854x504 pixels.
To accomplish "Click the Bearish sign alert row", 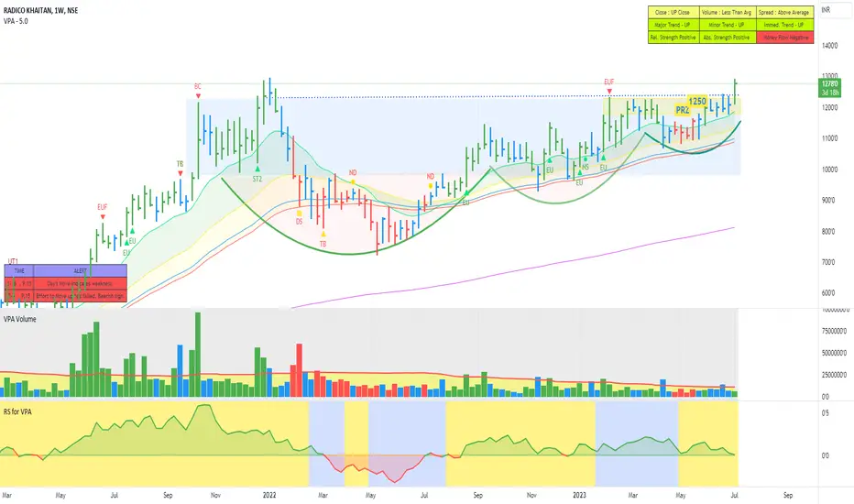I will [x=65, y=296].
